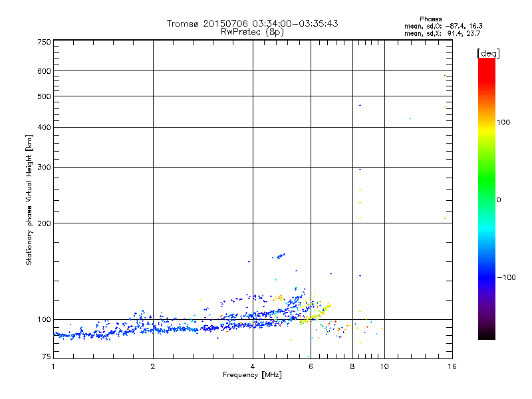Click the '16' x-axis frequency tick label
532x399 pixels.
coord(452,366)
